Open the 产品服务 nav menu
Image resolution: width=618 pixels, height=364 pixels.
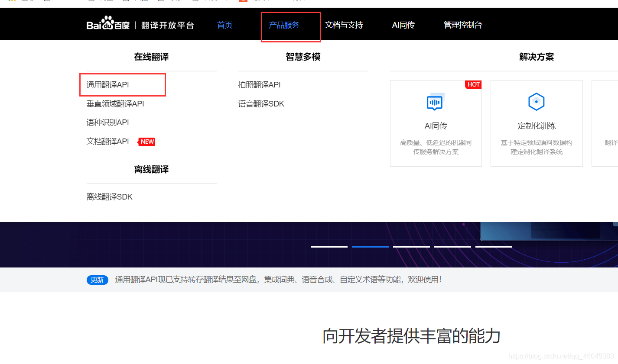284,25
